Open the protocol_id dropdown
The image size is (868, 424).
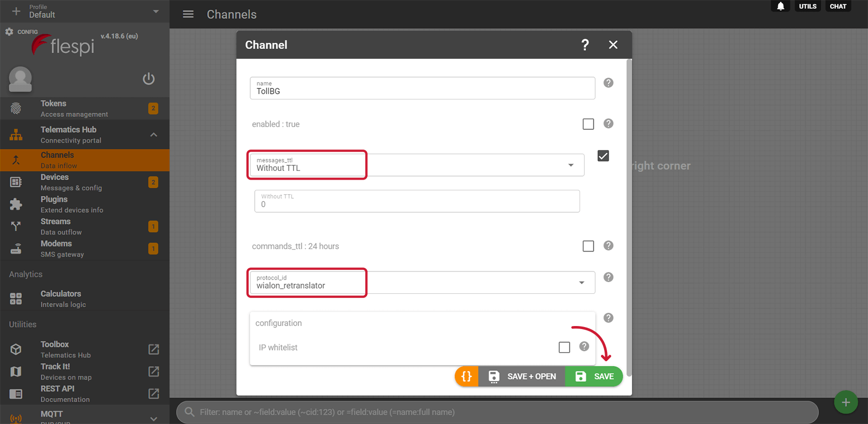click(422, 282)
